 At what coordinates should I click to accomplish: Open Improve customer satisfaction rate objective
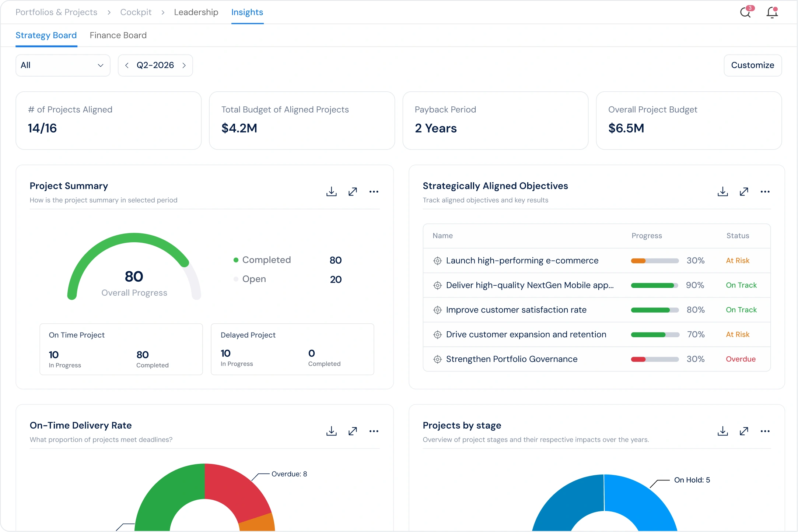(x=516, y=310)
